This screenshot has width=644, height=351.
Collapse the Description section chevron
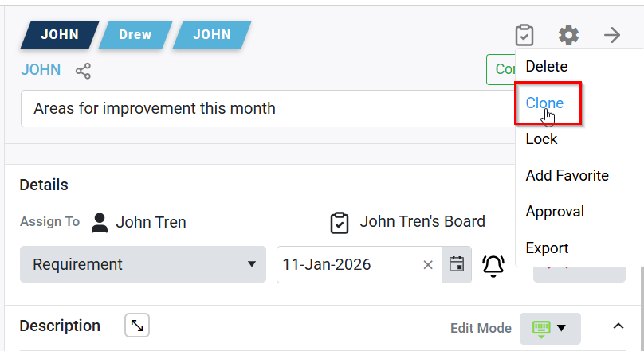pyautogui.click(x=618, y=326)
